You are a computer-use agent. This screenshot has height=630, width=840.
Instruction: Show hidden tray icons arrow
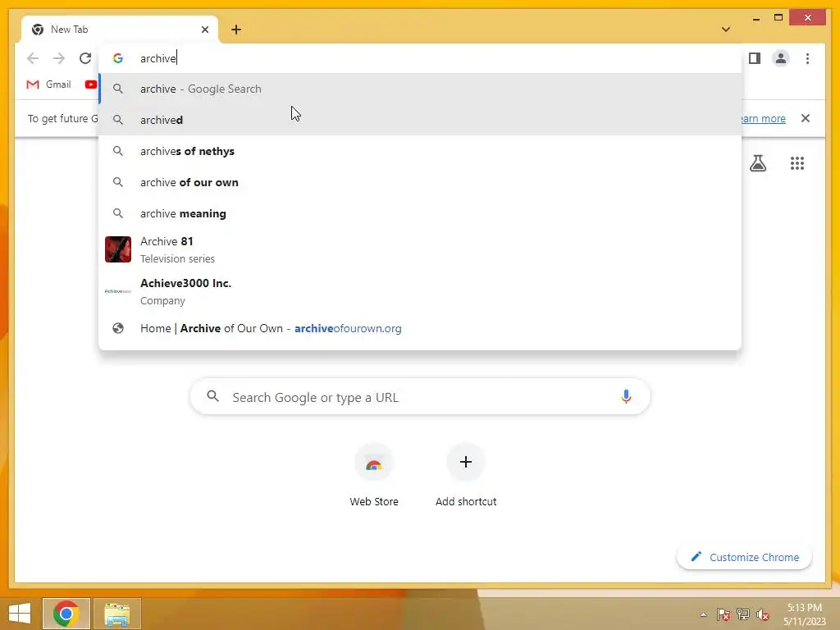703,614
